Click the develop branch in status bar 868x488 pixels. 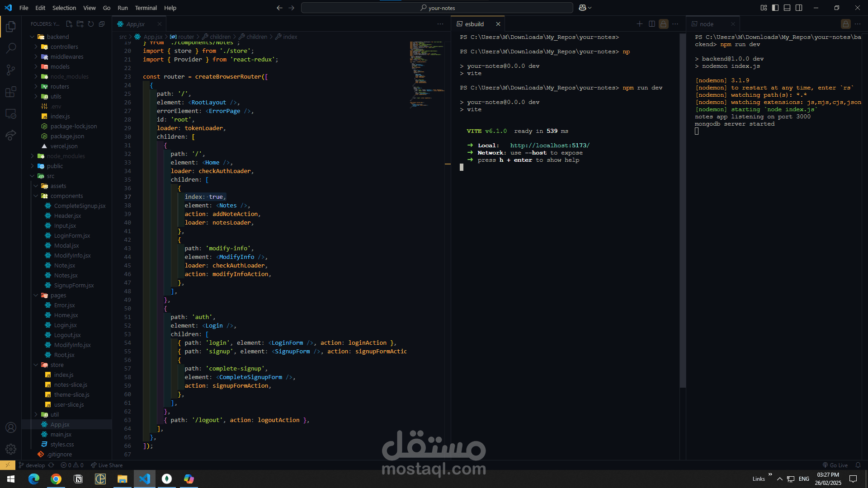(x=32, y=465)
